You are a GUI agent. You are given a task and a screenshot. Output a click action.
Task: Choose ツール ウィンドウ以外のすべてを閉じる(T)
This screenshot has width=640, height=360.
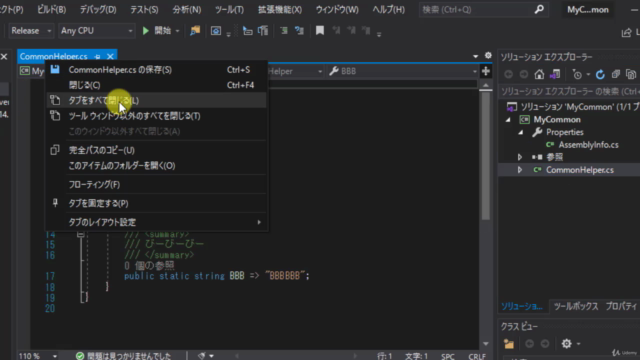click(157, 116)
